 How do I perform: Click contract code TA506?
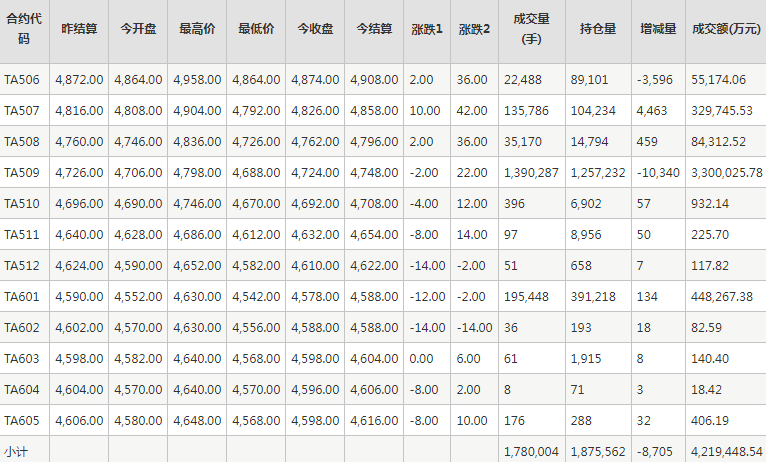[22, 80]
